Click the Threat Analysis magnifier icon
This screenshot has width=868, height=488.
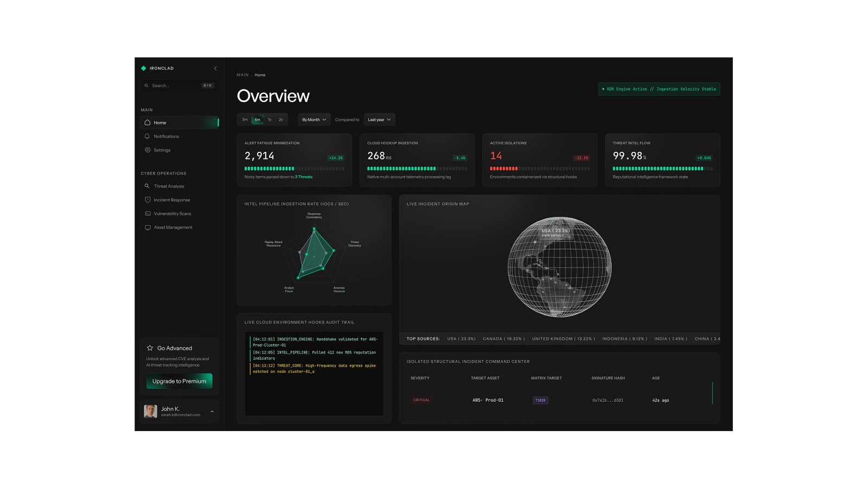coord(147,186)
